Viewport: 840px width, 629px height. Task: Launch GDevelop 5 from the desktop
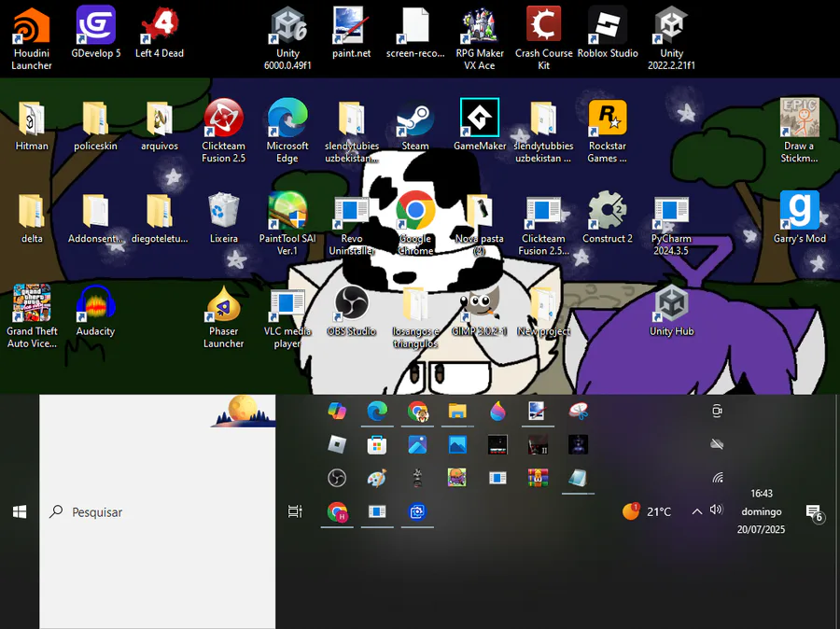pyautogui.click(x=96, y=34)
